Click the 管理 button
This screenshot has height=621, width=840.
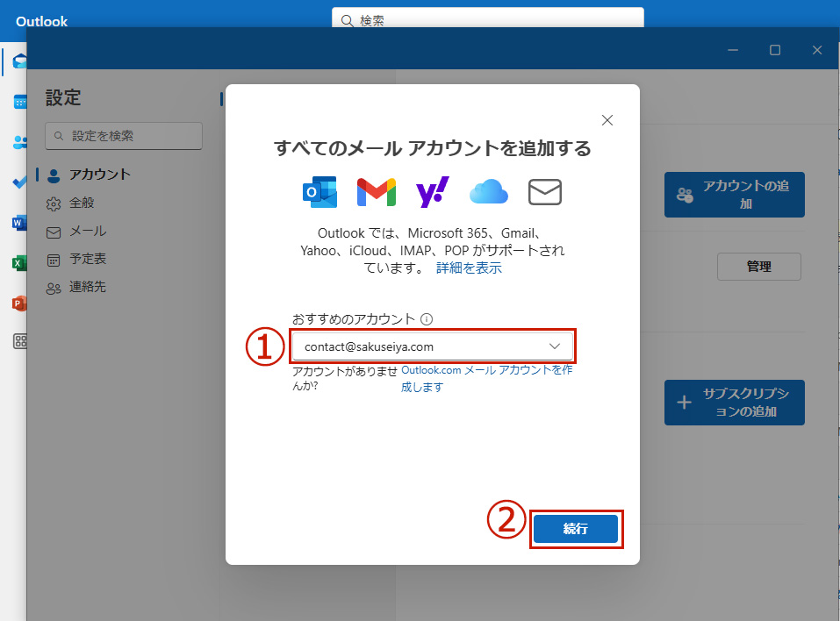[x=759, y=267]
